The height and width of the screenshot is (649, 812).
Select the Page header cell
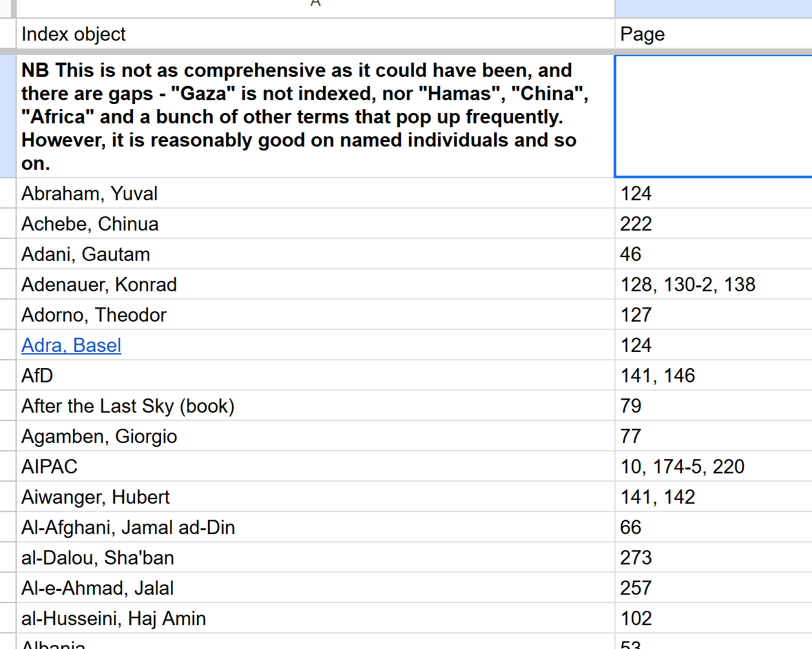point(711,34)
